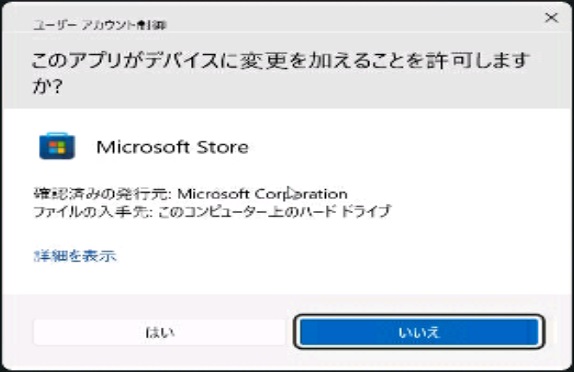Click the か？ second line of heading
This screenshot has width=574, height=372.
(48, 86)
